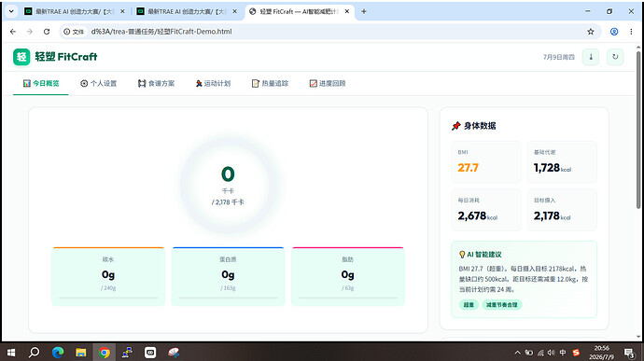Open the 热量追踪 tab
The width and height of the screenshot is (644, 361).
coord(270,83)
